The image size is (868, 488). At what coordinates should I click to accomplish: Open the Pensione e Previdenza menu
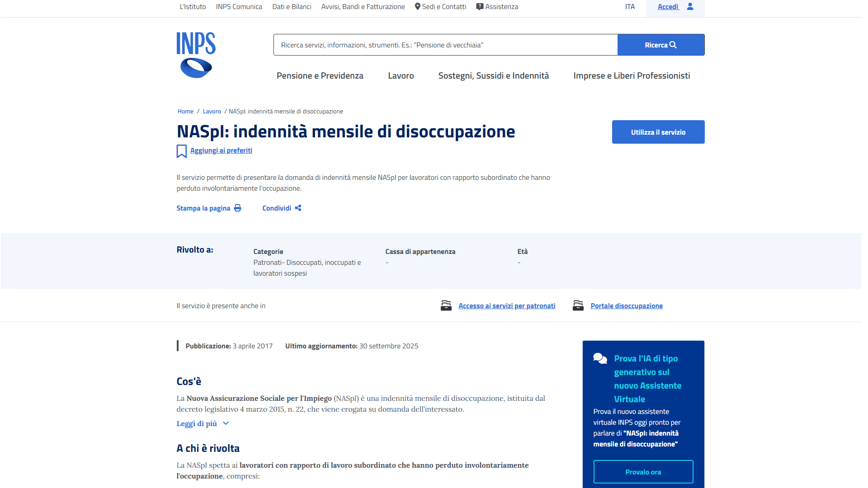(320, 75)
